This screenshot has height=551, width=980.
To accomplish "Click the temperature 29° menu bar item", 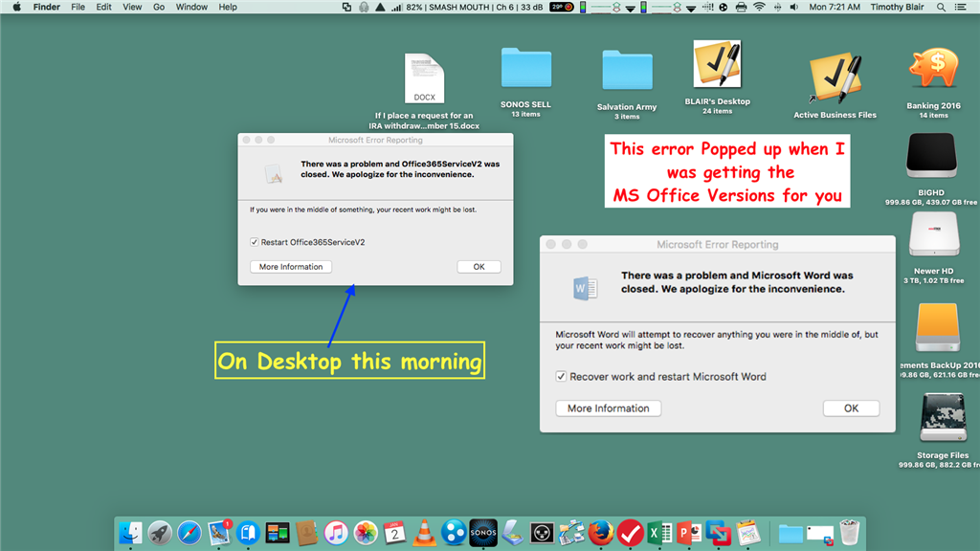I will pos(562,7).
